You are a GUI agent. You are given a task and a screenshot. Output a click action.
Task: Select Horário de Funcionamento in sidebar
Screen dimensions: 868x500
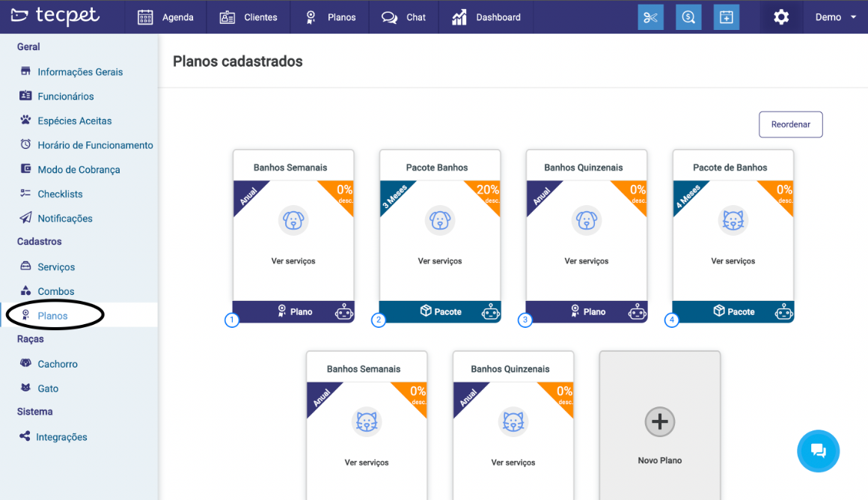pyautogui.click(x=95, y=145)
